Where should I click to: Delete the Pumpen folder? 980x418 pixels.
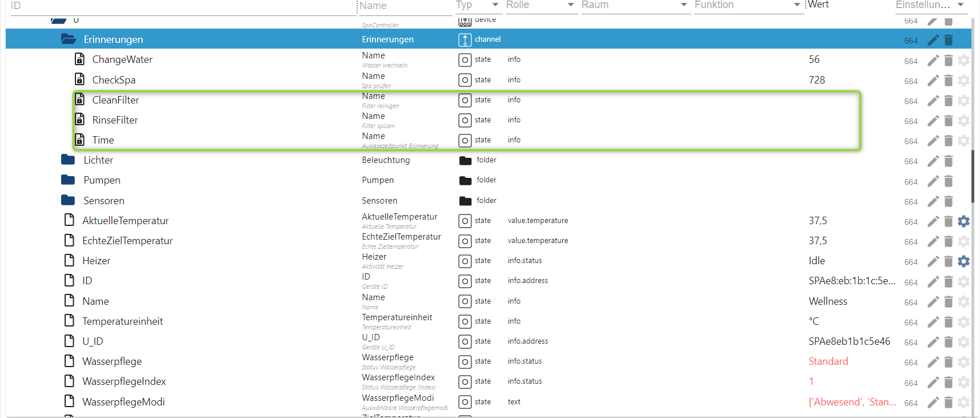point(949,181)
